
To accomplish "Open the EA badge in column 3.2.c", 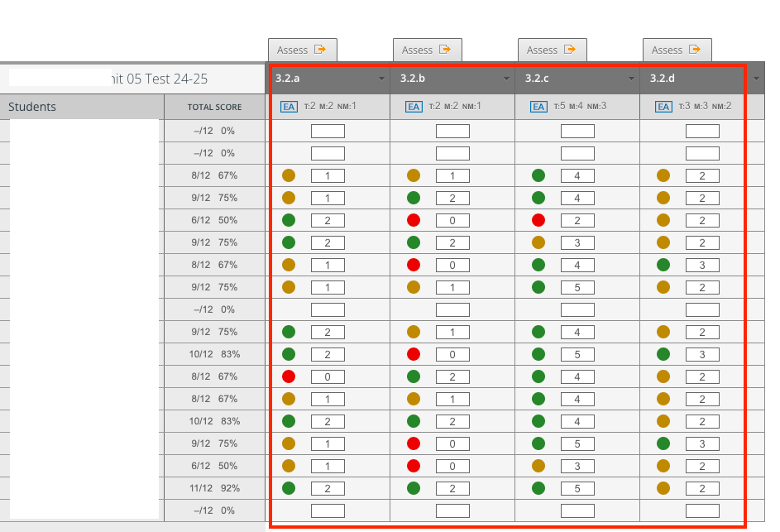I will 538,106.
